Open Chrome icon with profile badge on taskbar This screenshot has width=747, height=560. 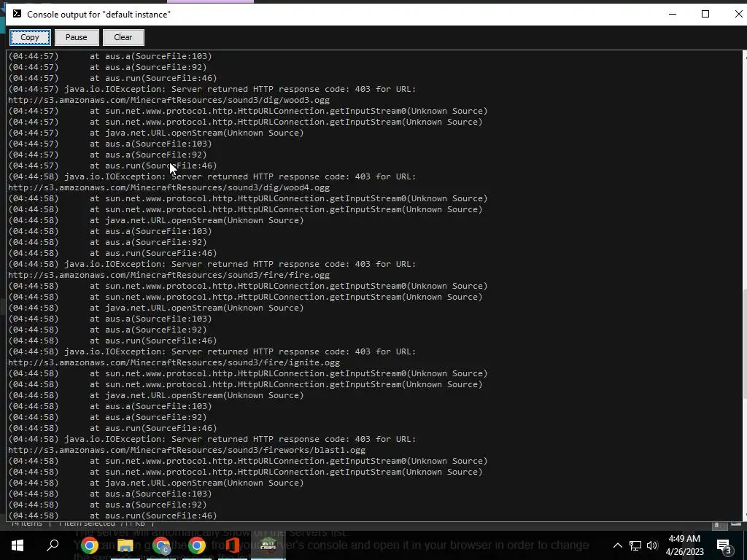(161, 545)
